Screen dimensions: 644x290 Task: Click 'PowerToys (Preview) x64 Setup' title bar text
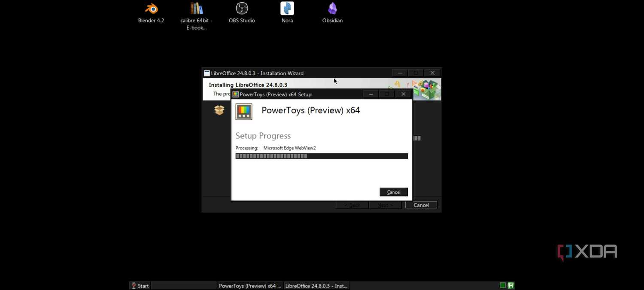276,95
